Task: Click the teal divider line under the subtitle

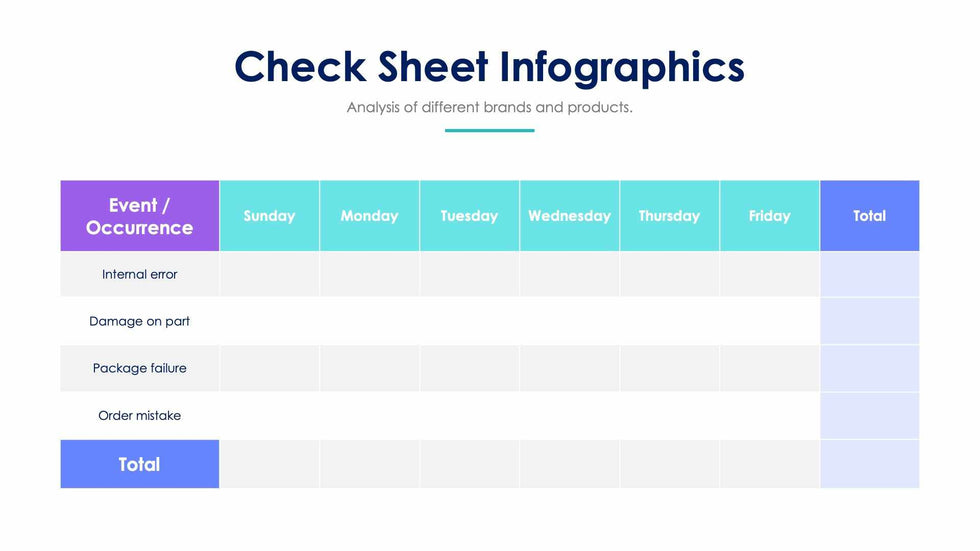Action: click(489, 130)
